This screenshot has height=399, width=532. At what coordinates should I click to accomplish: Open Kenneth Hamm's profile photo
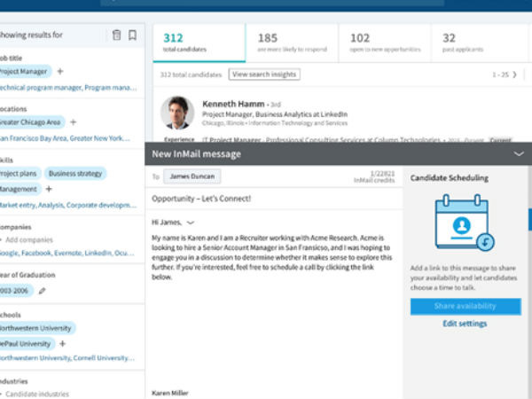click(x=177, y=113)
